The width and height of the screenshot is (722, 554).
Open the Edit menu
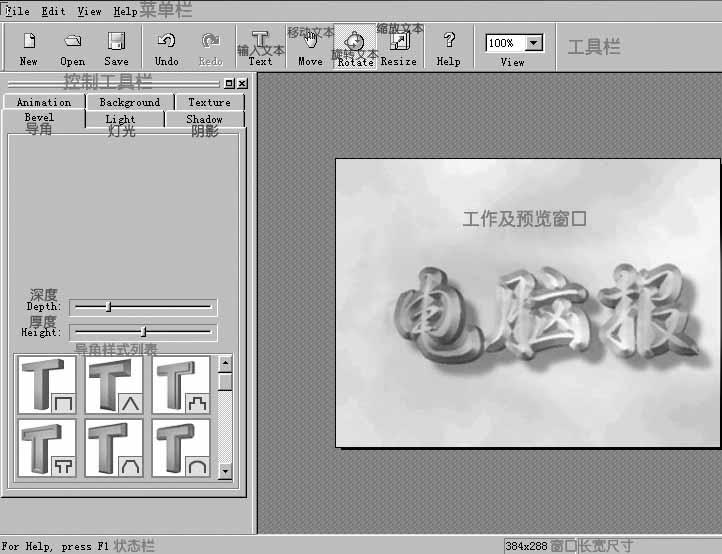point(53,12)
